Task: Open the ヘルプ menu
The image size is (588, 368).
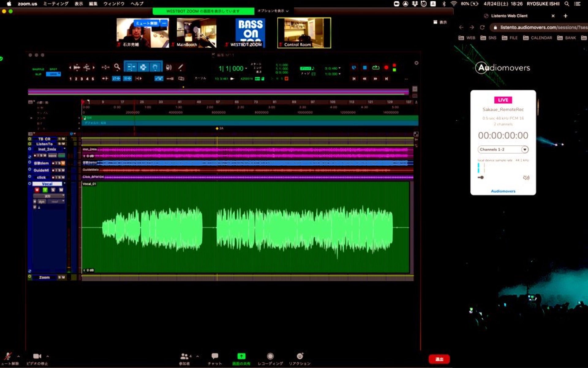Action: point(137,4)
